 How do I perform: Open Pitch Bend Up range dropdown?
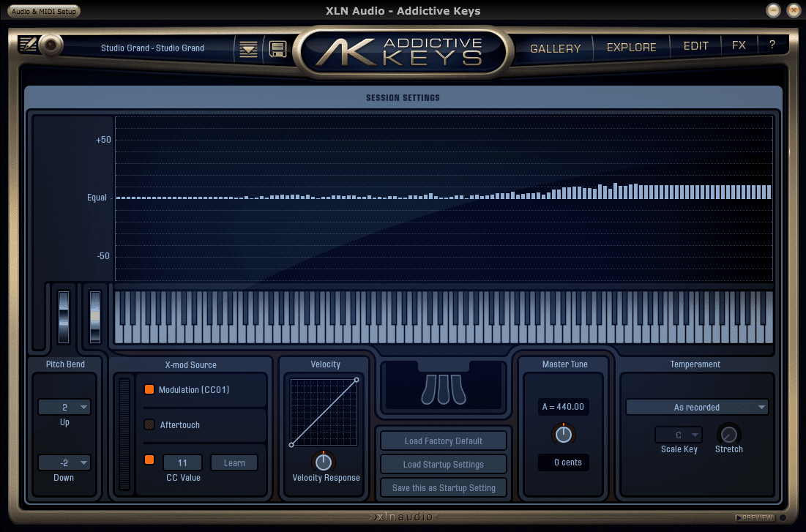point(64,407)
